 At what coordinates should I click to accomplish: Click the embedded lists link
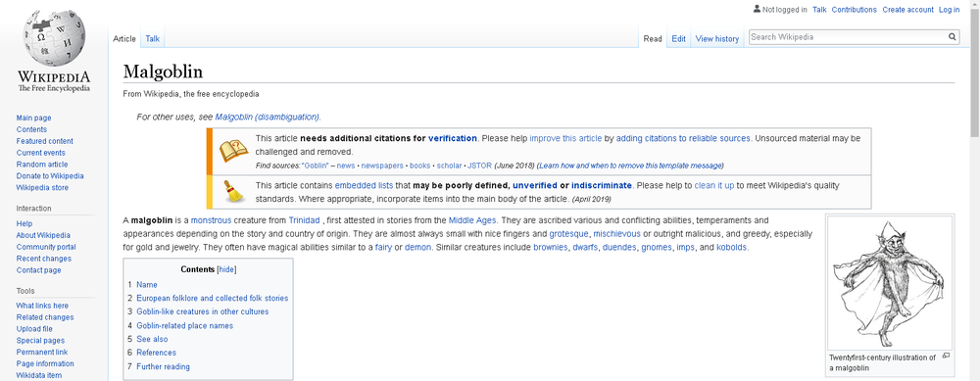(x=364, y=185)
